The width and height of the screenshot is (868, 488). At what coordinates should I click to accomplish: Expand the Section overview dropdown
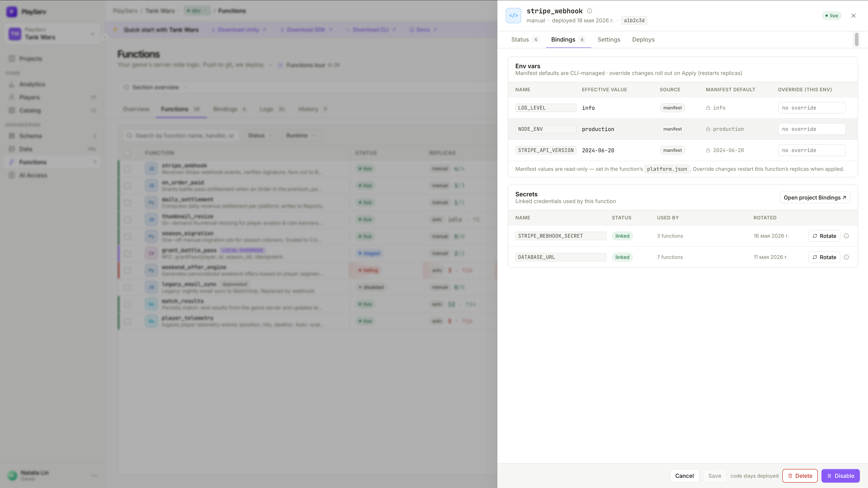coord(155,87)
